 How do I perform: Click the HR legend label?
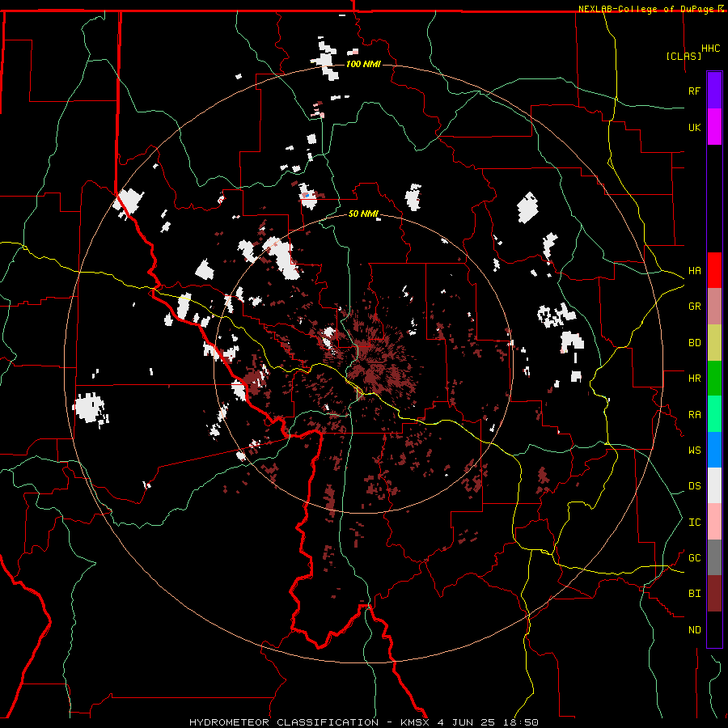pyautogui.click(x=695, y=379)
